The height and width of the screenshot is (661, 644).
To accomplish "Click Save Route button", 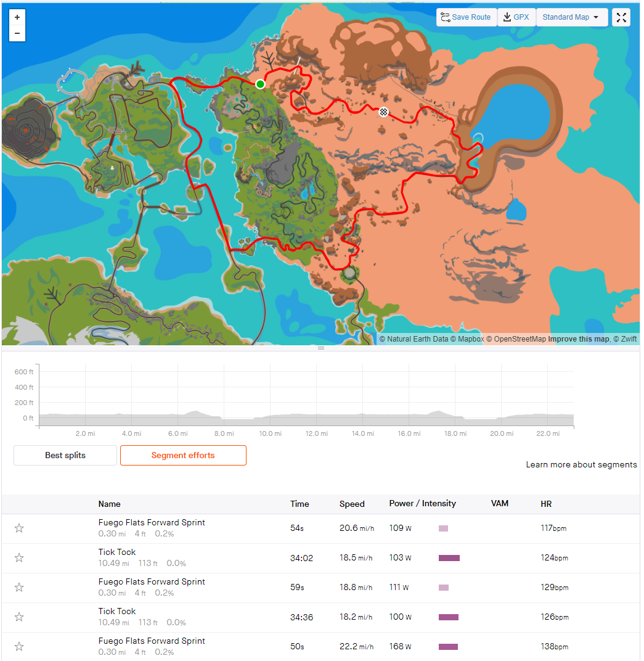I will tap(467, 17).
